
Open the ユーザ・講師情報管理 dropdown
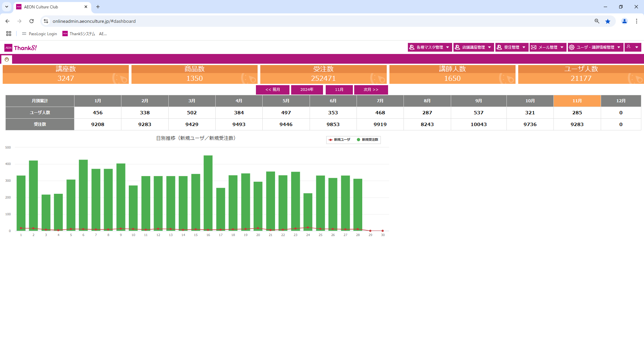point(595,47)
